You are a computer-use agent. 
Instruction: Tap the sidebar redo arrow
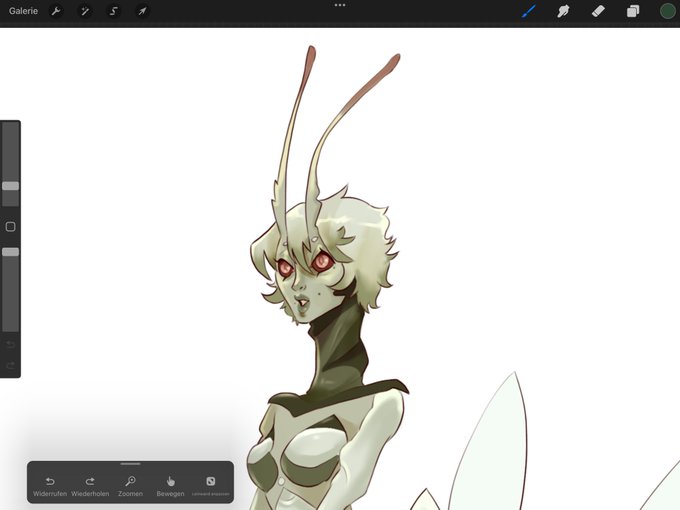coord(10,366)
